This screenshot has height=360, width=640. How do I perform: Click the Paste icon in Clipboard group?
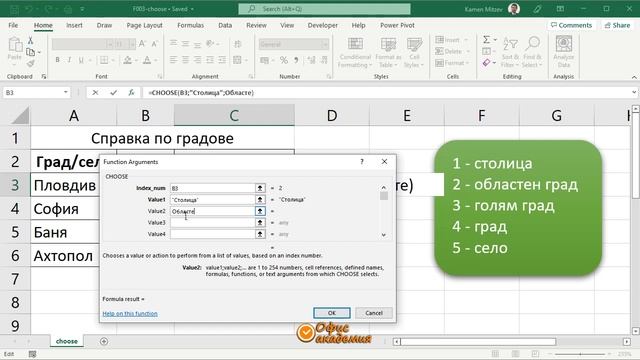[x=15, y=45]
